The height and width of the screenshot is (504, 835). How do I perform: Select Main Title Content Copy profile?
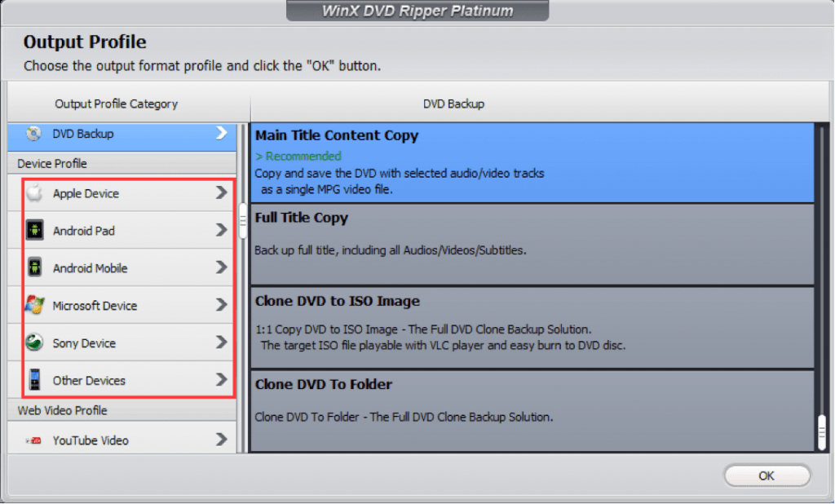[x=532, y=163]
